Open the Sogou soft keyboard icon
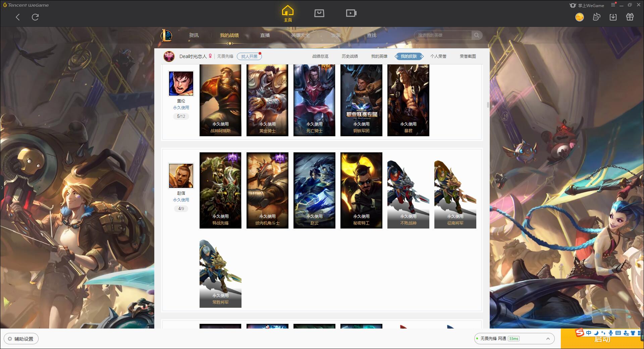This screenshot has width=644, height=349. point(618,333)
